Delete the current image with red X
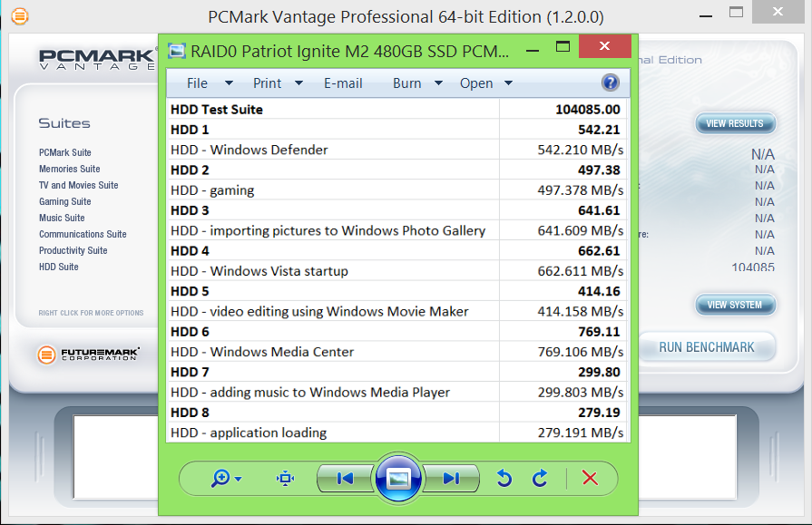The image size is (812, 525). click(590, 479)
